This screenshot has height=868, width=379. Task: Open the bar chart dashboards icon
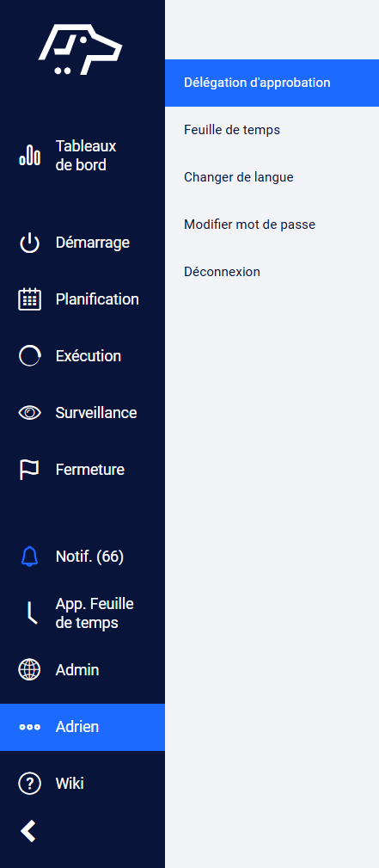30,155
